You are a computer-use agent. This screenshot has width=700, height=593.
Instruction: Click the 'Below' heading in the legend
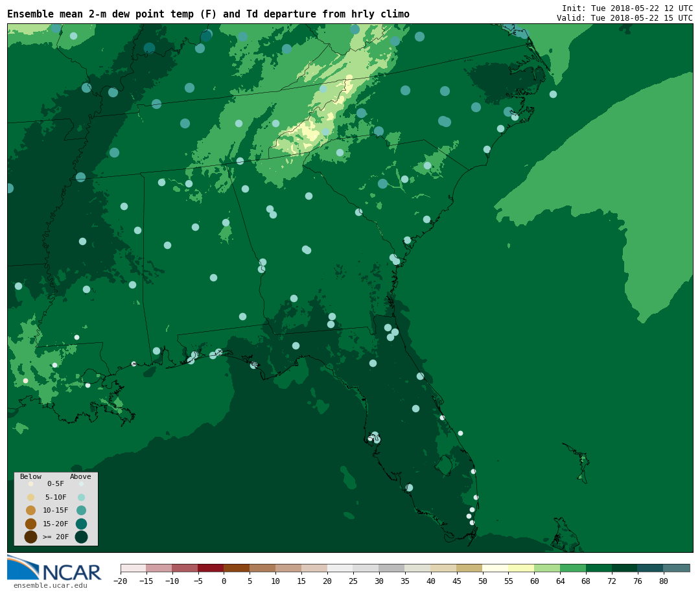click(31, 476)
